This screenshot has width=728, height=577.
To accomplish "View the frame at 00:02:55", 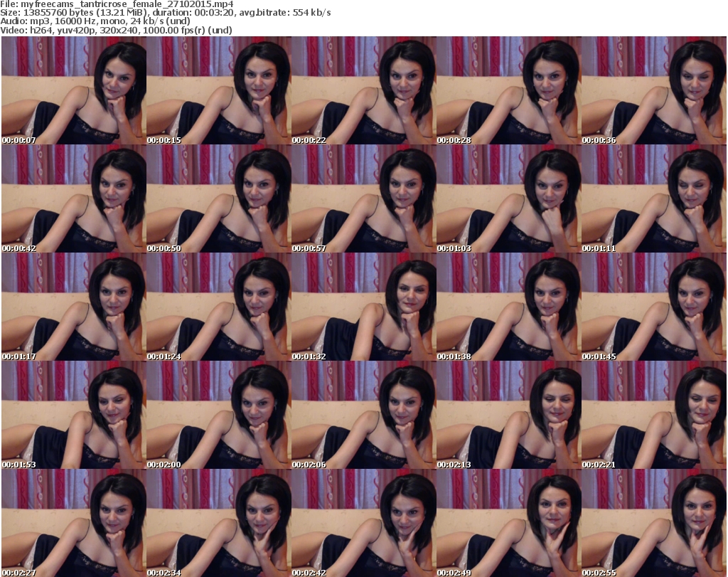I will coord(654,523).
